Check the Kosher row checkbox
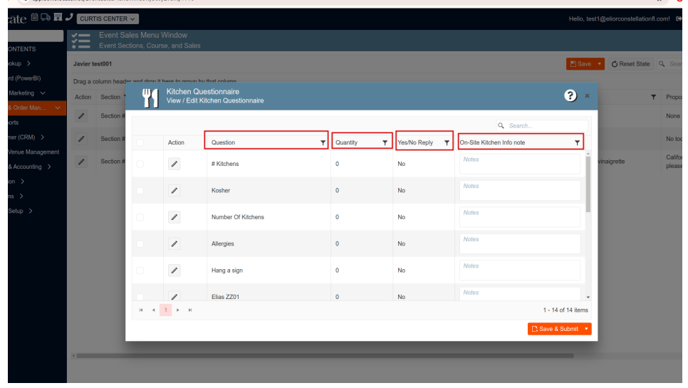688x388 pixels. pyautogui.click(x=140, y=190)
